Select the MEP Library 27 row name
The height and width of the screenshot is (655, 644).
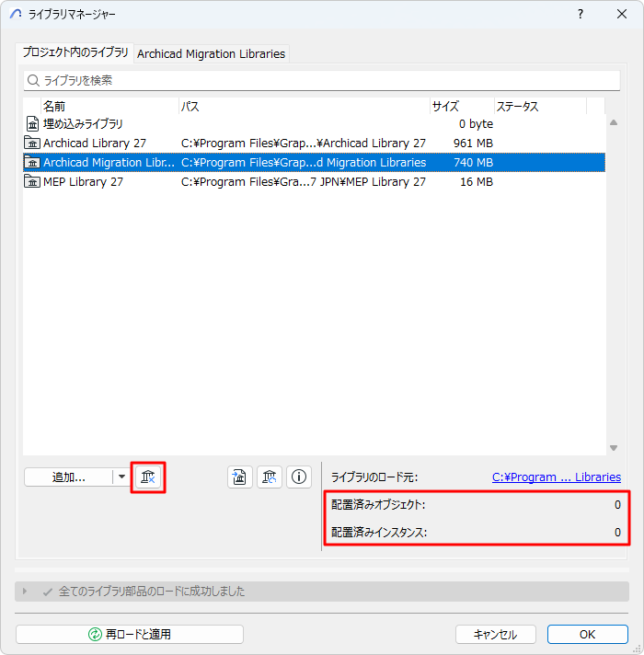click(x=83, y=182)
